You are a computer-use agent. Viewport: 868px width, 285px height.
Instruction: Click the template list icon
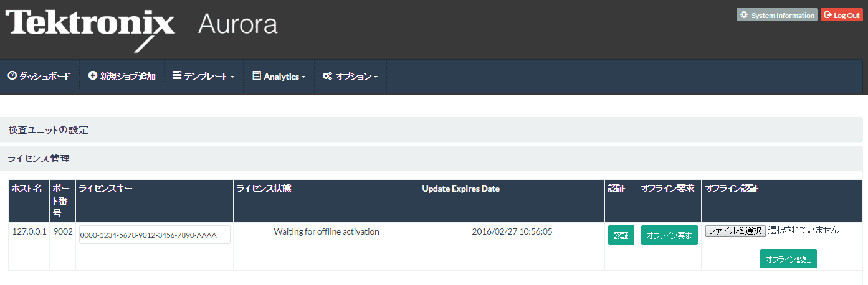click(x=176, y=75)
